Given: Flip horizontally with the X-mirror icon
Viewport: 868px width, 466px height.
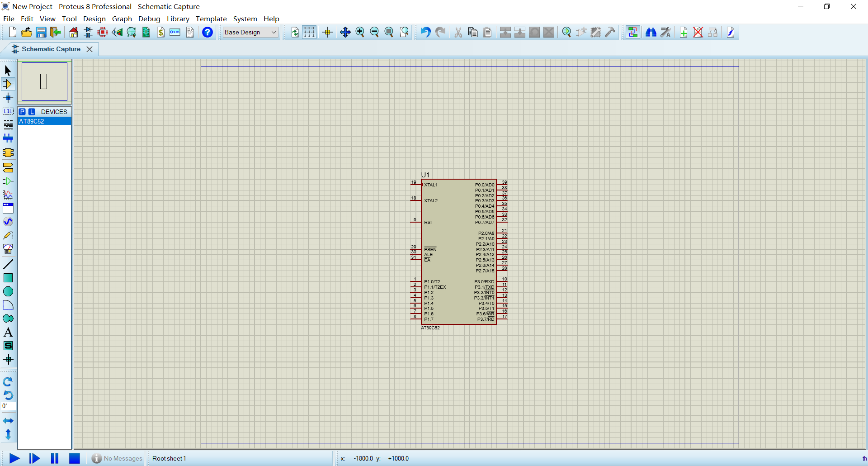Looking at the screenshot, I should (8, 421).
